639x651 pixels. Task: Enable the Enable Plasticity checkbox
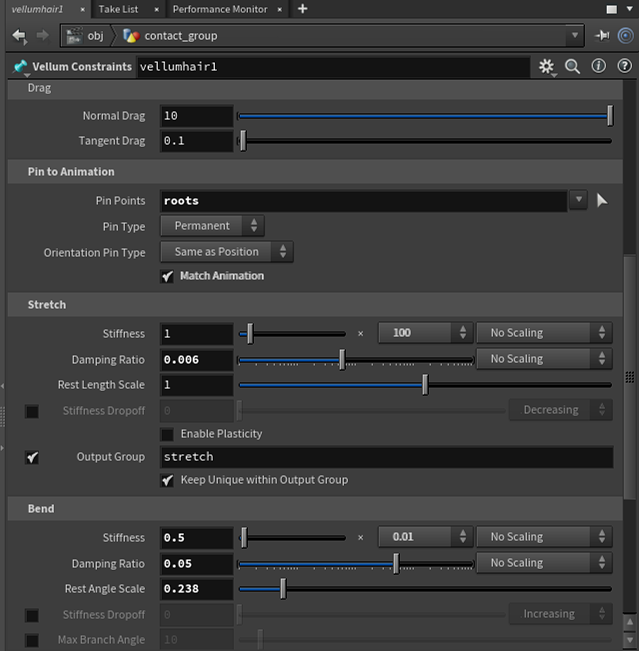click(x=168, y=434)
